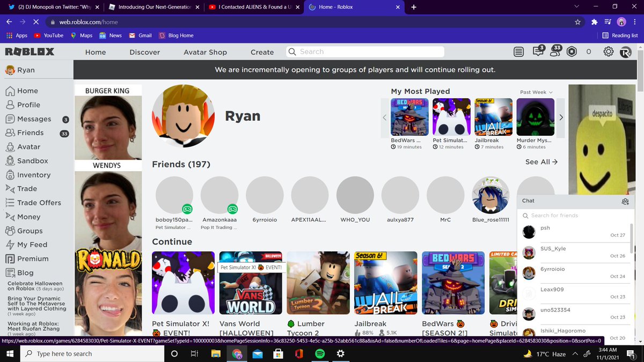Image resolution: width=644 pixels, height=362 pixels.
Task: Click the chat panel's new chat group icon
Action: click(x=625, y=201)
